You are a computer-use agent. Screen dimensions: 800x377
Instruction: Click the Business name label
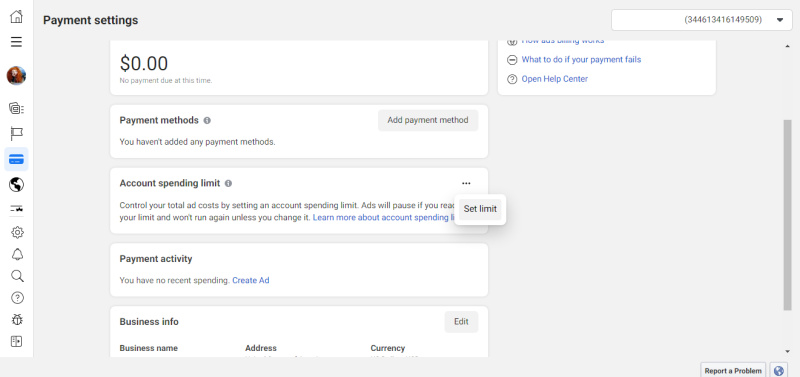(148, 348)
